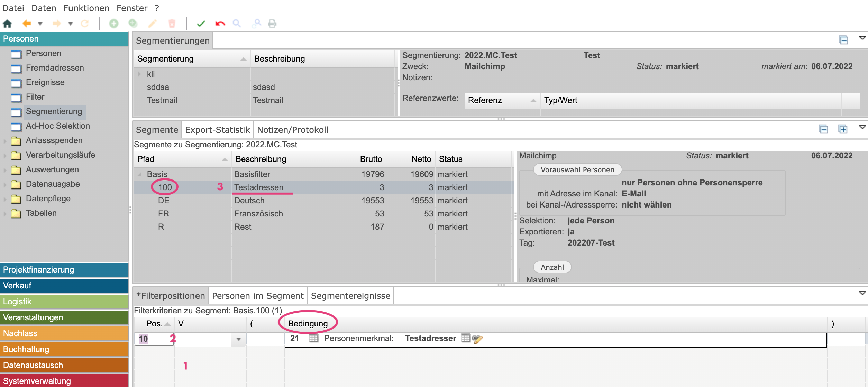Click the magnifier search icon
This screenshot has height=387, width=868.
tap(237, 24)
